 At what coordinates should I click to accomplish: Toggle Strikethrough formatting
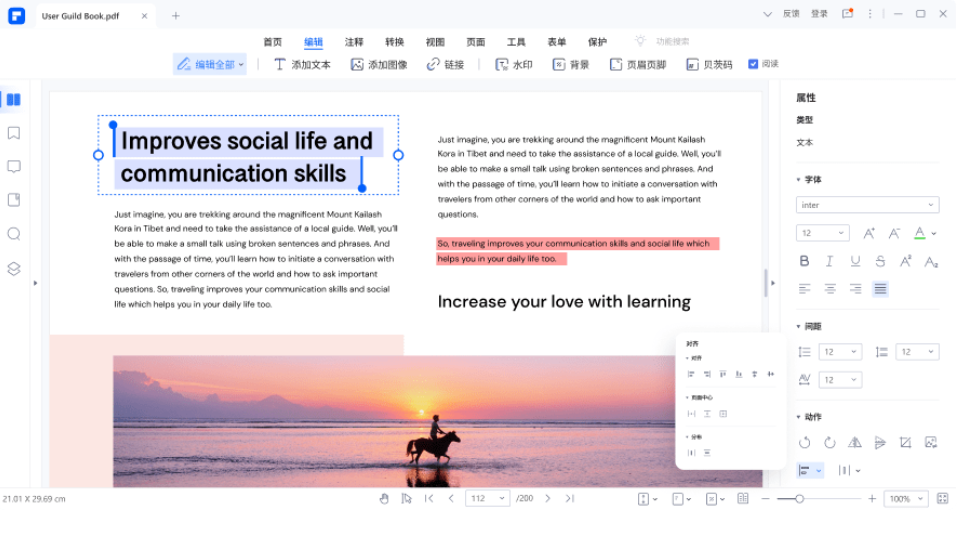880,261
